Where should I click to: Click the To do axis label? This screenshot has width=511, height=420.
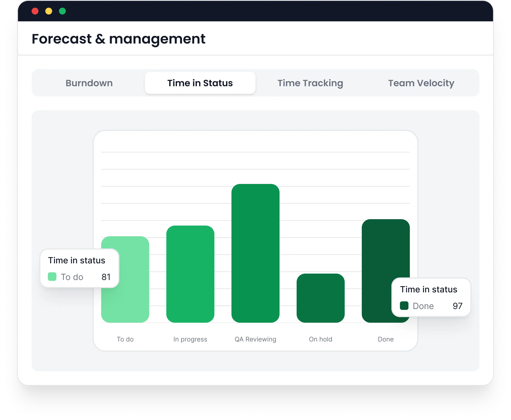pyautogui.click(x=125, y=339)
